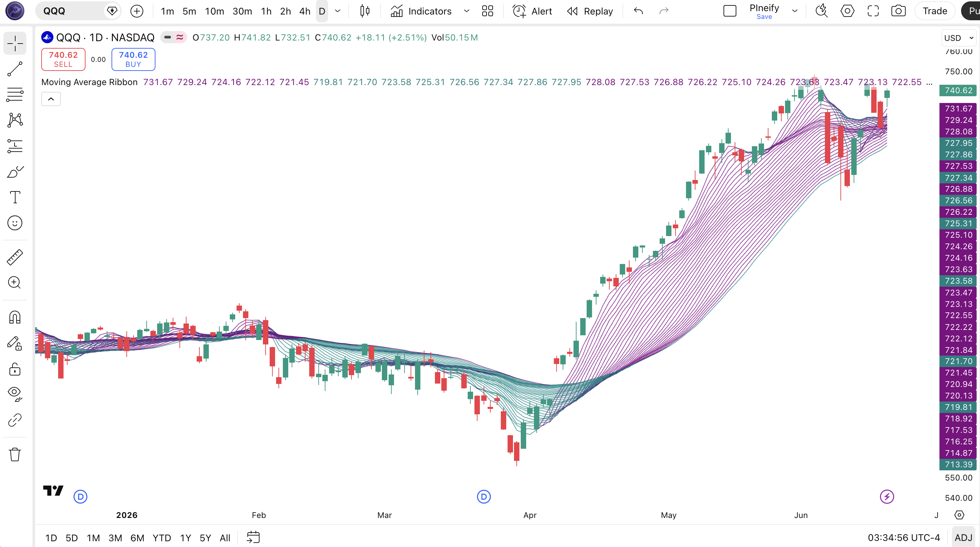Expand the manage layouts dropdown
Screen dimensions: 980x547
tap(795, 11)
